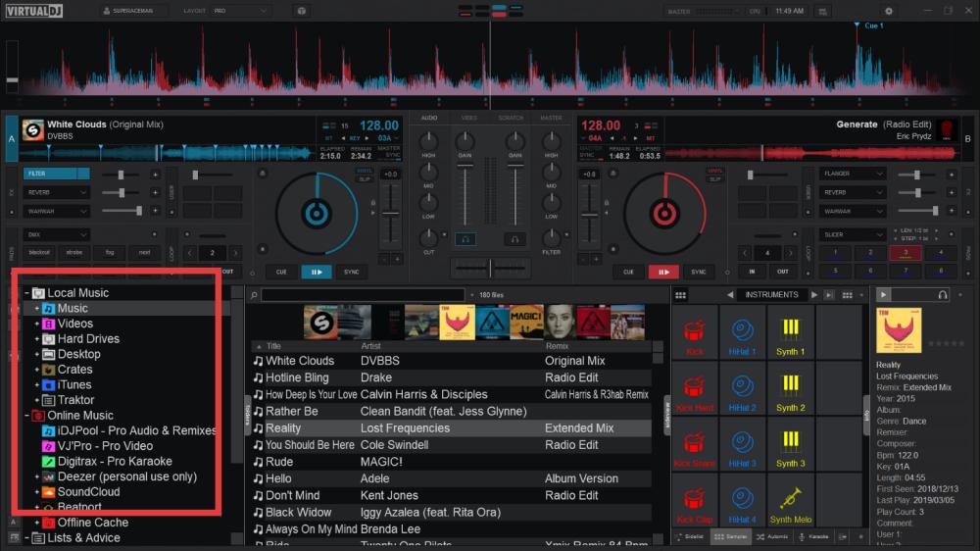Image resolution: width=980 pixels, height=551 pixels.
Task: Click the crossfader slider
Action: tap(490, 268)
